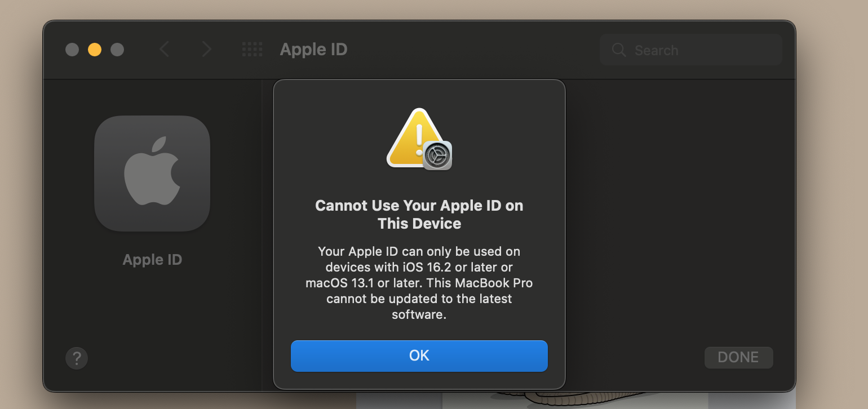Click the magnifying glass search icon
The image size is (868, 409).
coord(619,50)
